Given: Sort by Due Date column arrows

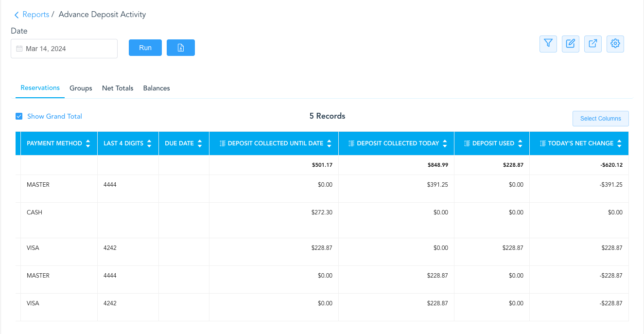Looking at the screenshot, I should coord(200,143).
